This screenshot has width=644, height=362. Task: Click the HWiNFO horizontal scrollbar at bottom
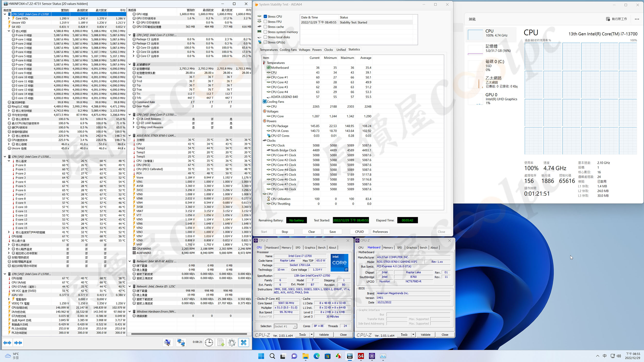tap(189, 334)
